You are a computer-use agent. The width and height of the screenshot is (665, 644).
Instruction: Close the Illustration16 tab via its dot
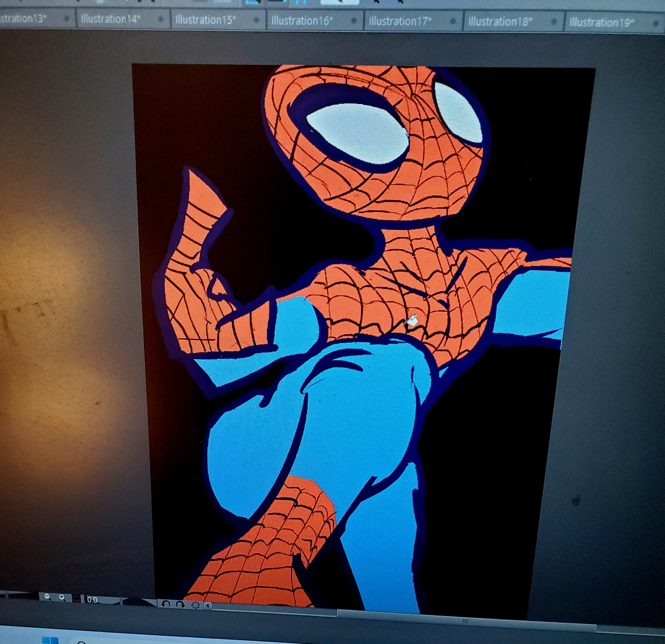(x=354, y=21)
